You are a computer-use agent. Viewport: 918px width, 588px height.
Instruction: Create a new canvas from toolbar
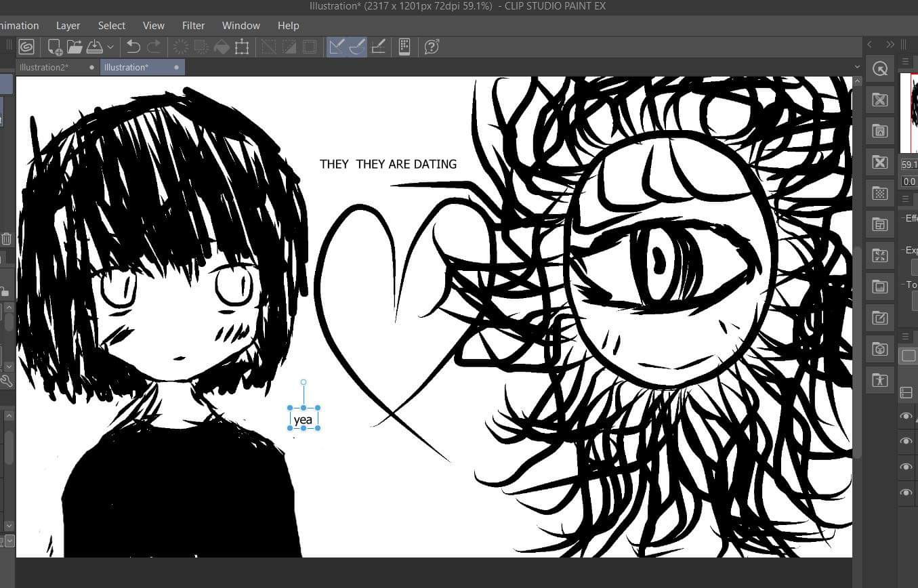click(x=54, y=47)
